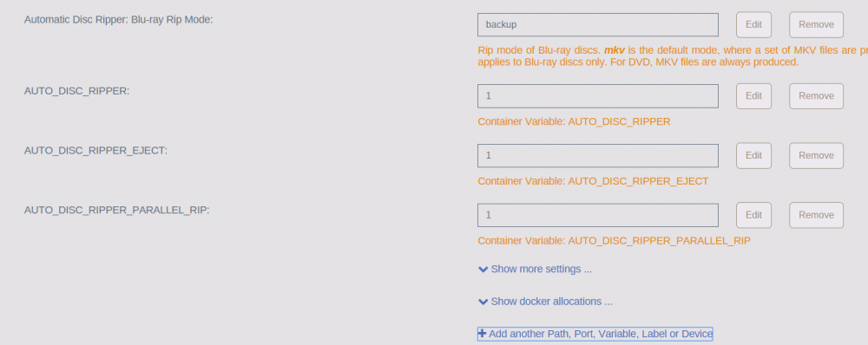
Task: Click the AUTO_DISC_RIPPER_EJECT label on the left
Action: 95,150
